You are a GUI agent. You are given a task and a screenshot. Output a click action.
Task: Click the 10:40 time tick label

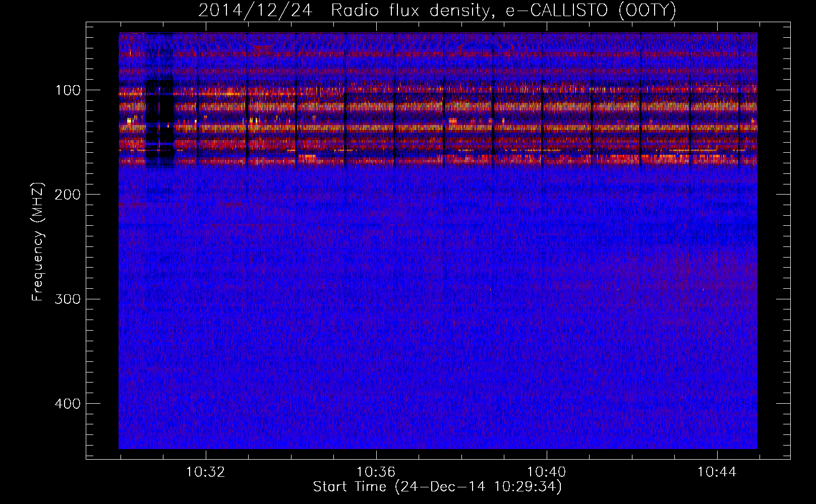pyautogui.click(x=547, y=472)
